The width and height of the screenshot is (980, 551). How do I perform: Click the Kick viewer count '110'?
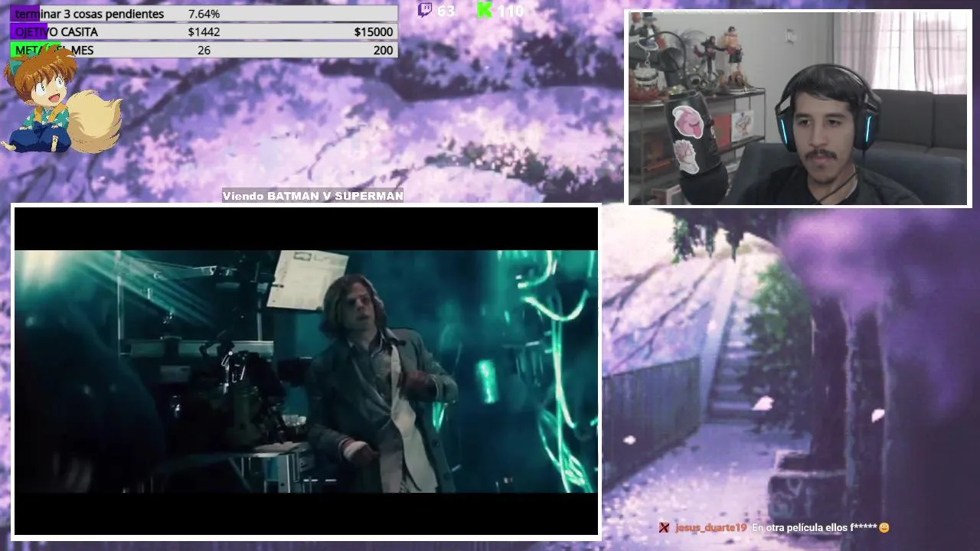coord(510,11)
